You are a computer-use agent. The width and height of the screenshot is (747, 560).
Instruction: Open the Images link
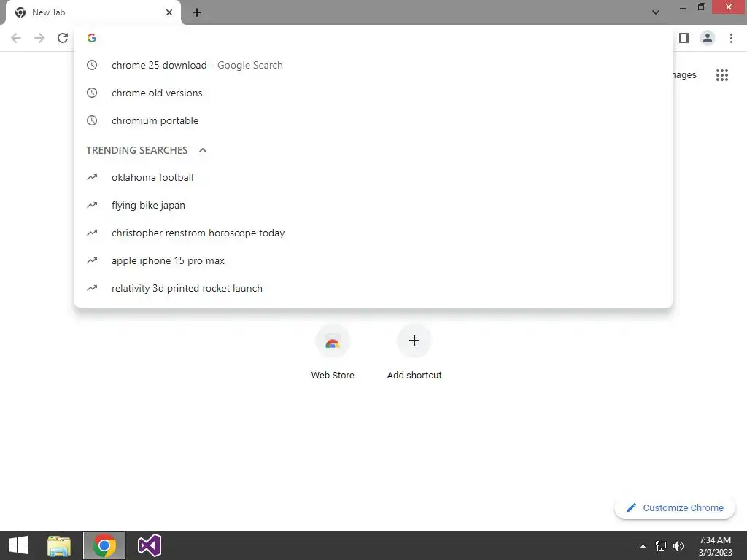point(684,75)
